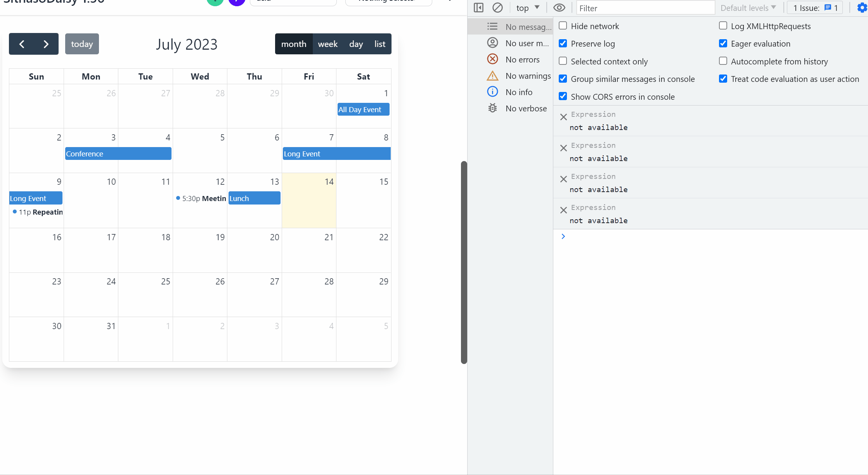Open DevTools settings gear

(861, 7)
